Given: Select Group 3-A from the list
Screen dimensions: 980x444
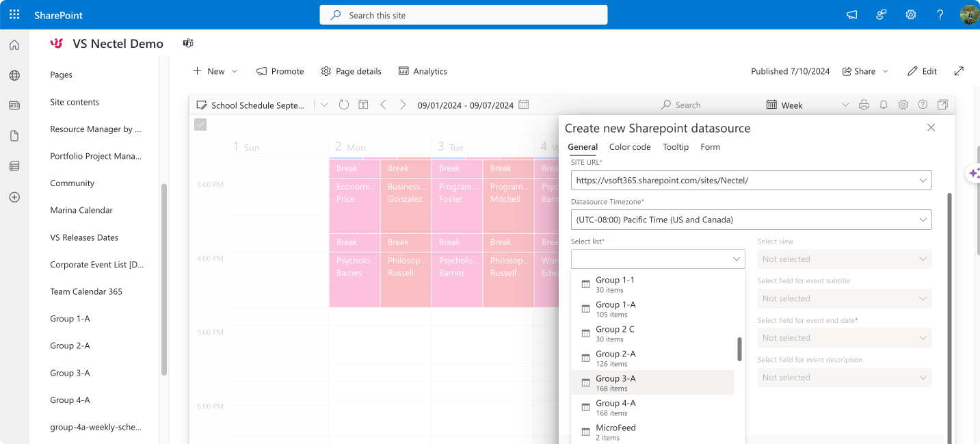Looking at the screenshot, I should click(652, 382).
